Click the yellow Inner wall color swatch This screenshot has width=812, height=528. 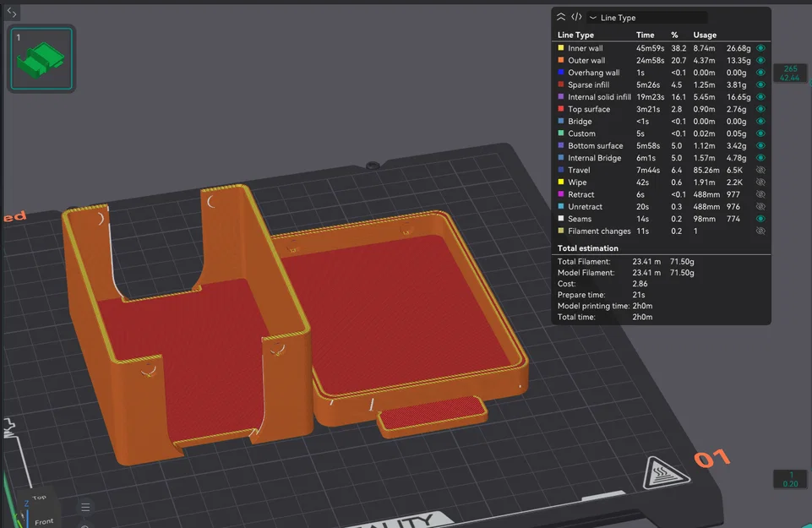561,47
